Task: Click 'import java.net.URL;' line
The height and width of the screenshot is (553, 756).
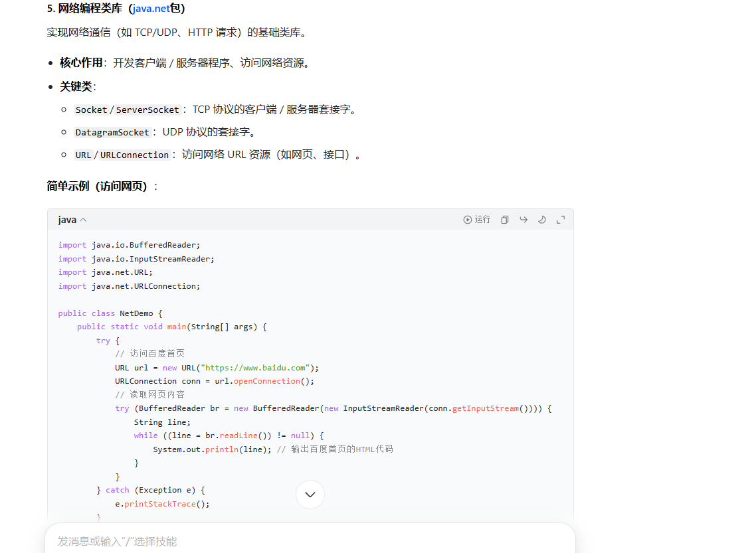Action: 106,272
